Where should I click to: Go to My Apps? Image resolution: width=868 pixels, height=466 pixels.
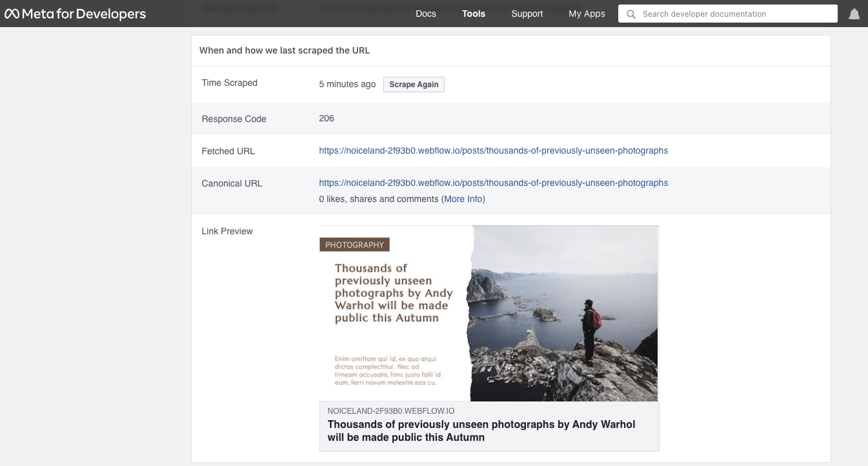(587, 14)
